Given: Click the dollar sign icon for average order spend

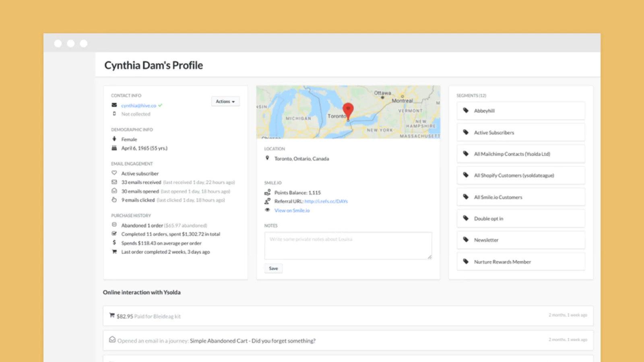Looking at the screenshot, I should pyautogui.click(x=114, y=243).
